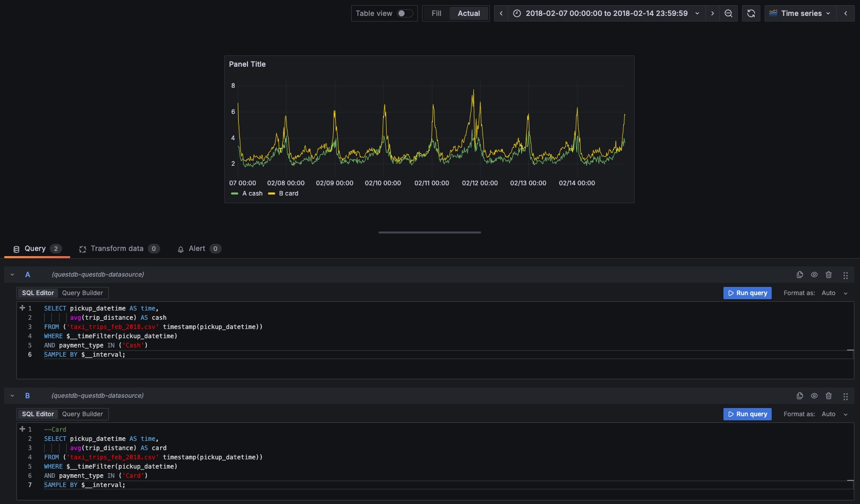Select the Fill display option
860x504 pixels.
click(436, 13)
